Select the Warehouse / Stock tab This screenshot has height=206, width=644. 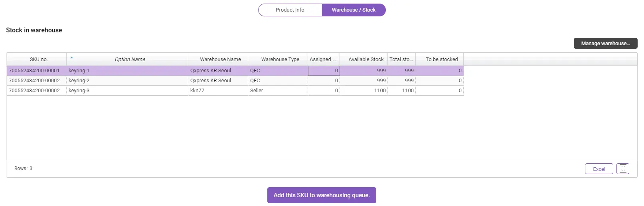(354, 10)
